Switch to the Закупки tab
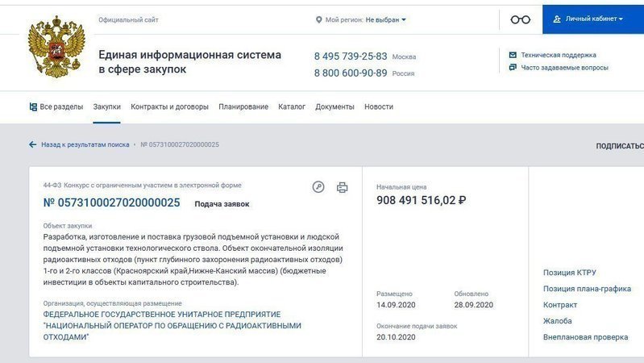The width and height of the screenshot is (644, 363). pos(106,106)
